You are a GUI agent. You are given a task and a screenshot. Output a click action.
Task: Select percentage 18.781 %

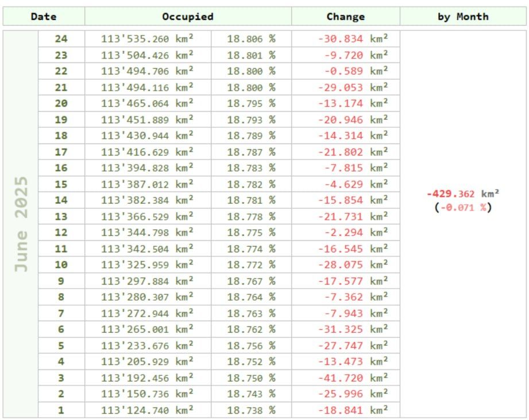tap(251, 200)
